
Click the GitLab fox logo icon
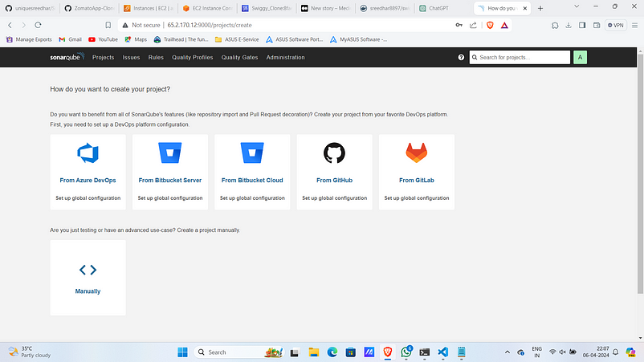pyautogui.click(x=417, y=153)
